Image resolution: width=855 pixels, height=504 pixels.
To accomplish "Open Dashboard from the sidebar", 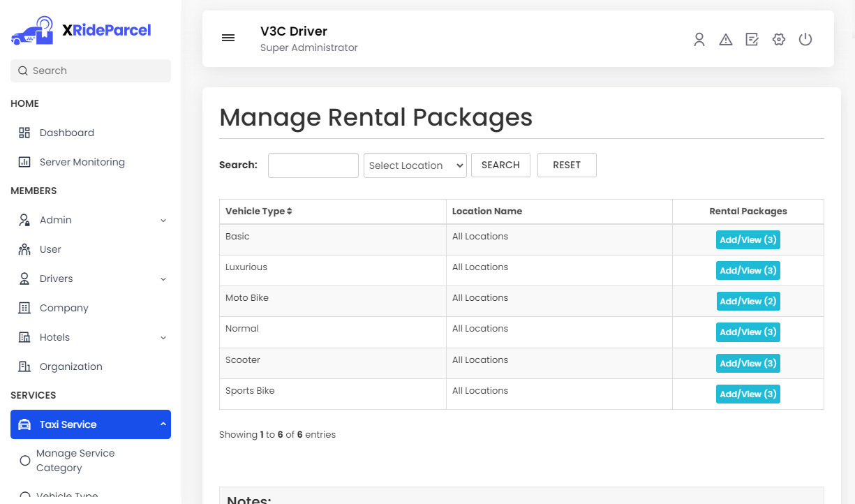I will pyautogui.click(x=66, y=133).
